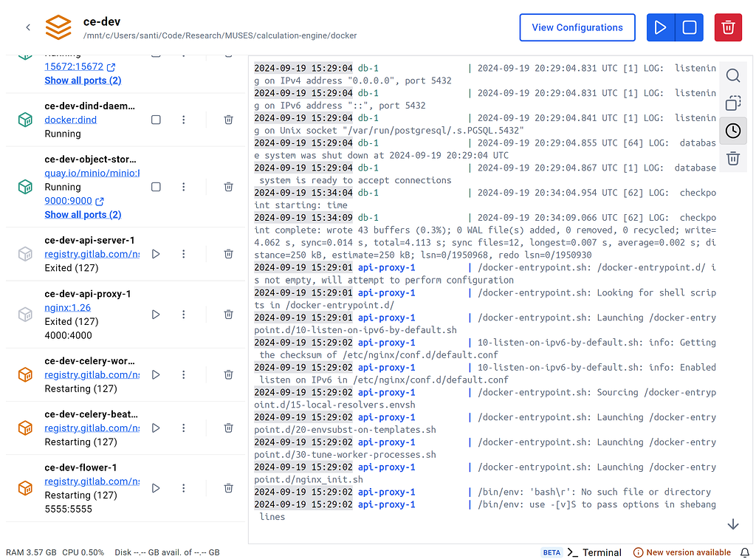The height and width of the screenshot is (559, 756).
Task: Delete the ce-dev-api-proxy-1 container
Action: [x=229, y=315]
